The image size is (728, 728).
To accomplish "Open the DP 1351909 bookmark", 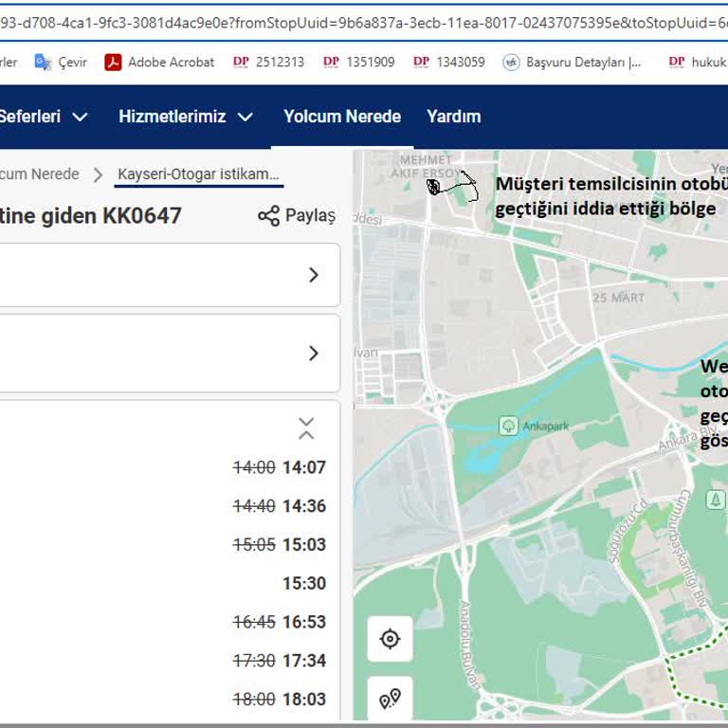I will [358, 62].
